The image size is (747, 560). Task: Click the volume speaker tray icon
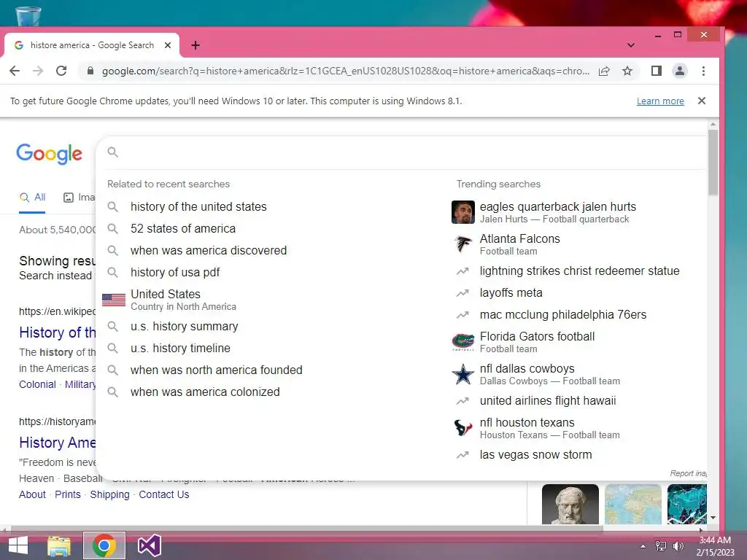click(678, 546)
